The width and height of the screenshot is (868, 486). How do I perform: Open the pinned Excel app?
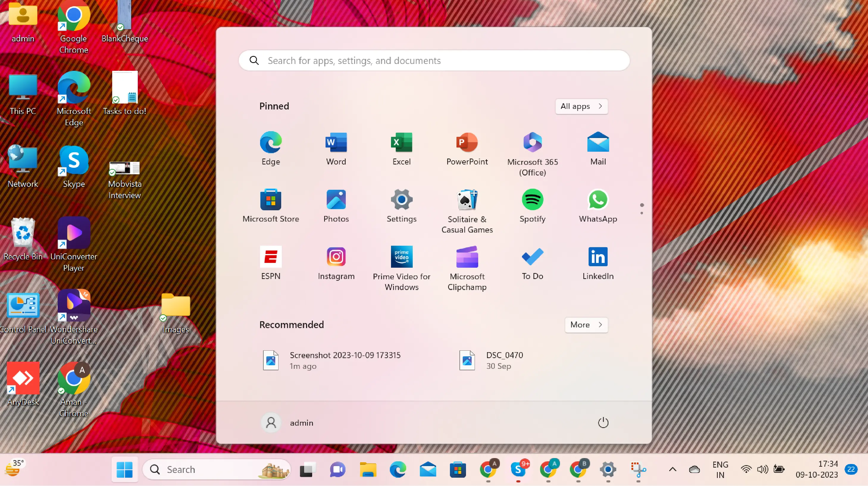coord(401,148)
